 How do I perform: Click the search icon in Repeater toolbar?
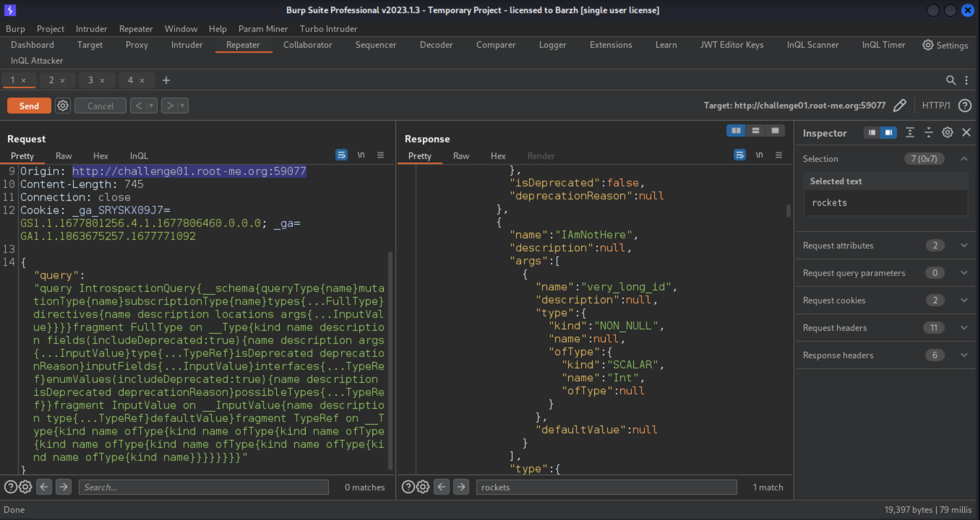pyautogui.click(x=951, y=80)
